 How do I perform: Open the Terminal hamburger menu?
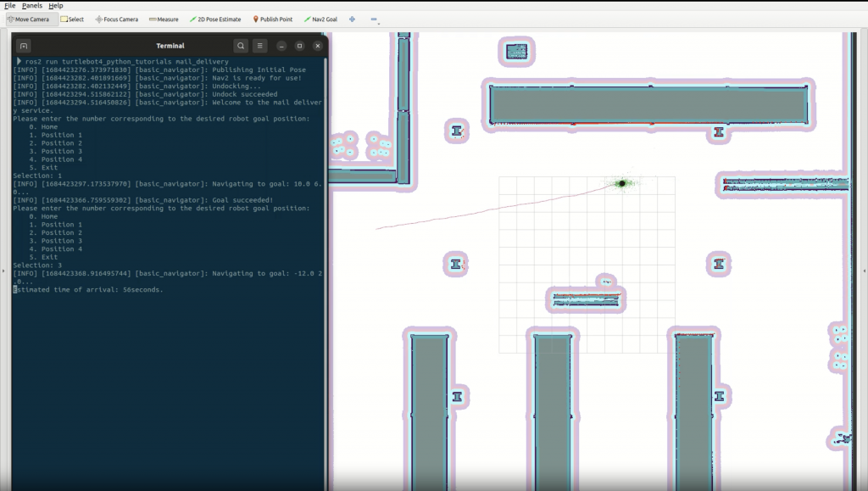point(259,46)
